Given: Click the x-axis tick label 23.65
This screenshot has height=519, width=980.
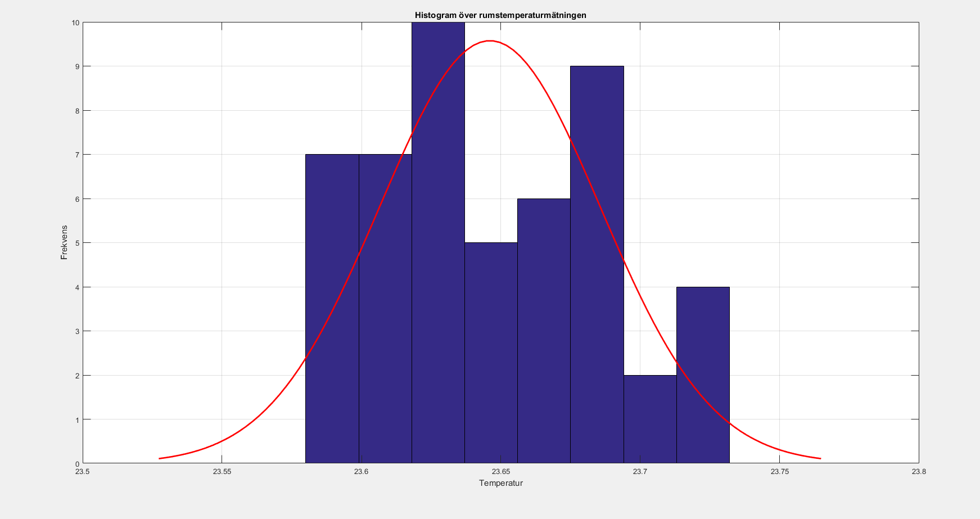Looking at the screenshot, I should point(500,472).
